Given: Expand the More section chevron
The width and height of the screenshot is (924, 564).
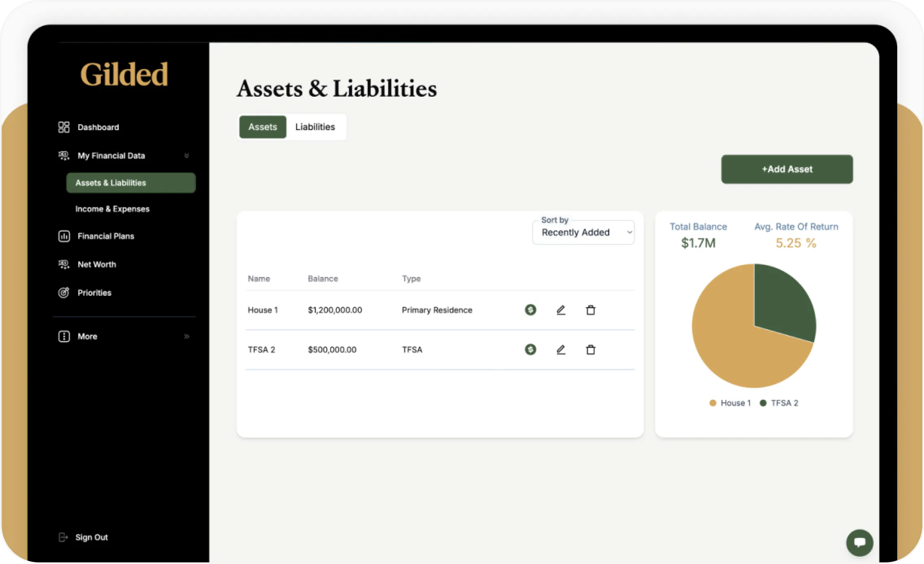Looking at the screenshot, I should [x=187, y=336].
